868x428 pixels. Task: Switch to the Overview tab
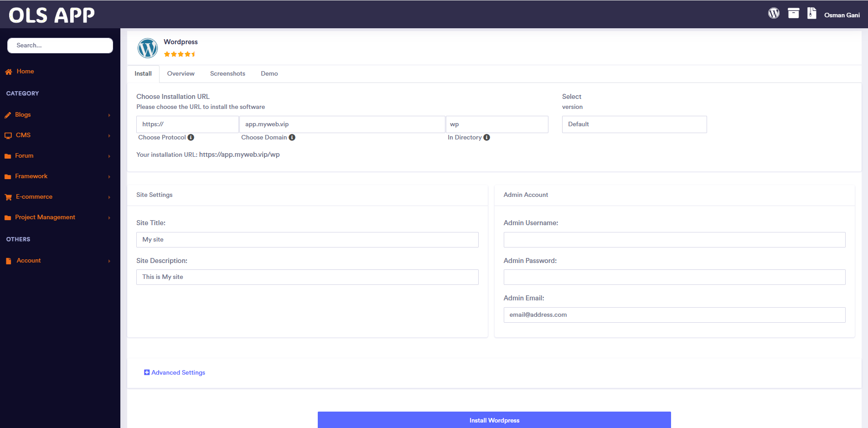181,74
